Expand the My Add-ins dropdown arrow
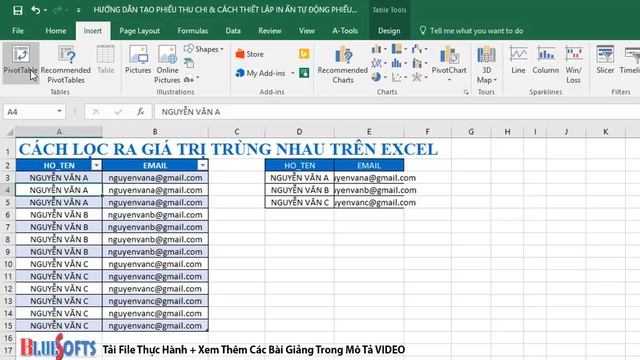Viewport: 640px width, 360px height. 293,73
